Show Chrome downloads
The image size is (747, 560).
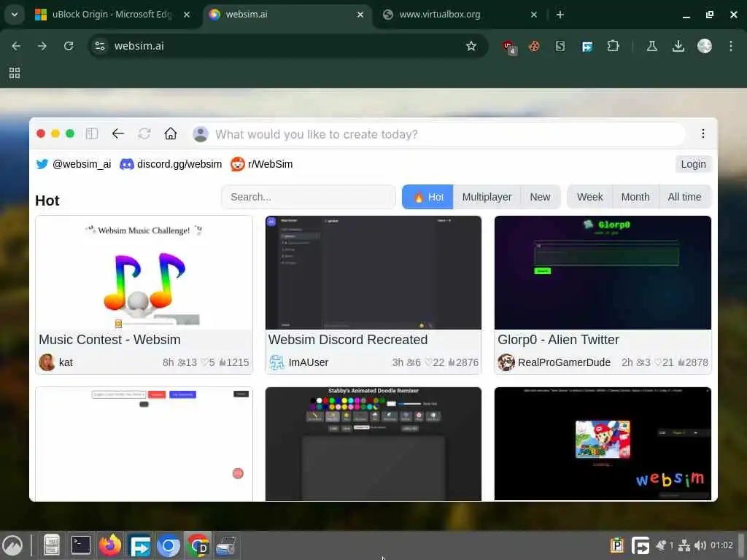(x=678, y=46)
